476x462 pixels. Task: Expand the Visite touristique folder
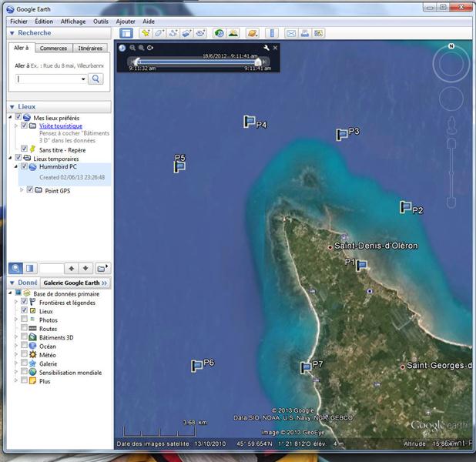tap(15, 126)
